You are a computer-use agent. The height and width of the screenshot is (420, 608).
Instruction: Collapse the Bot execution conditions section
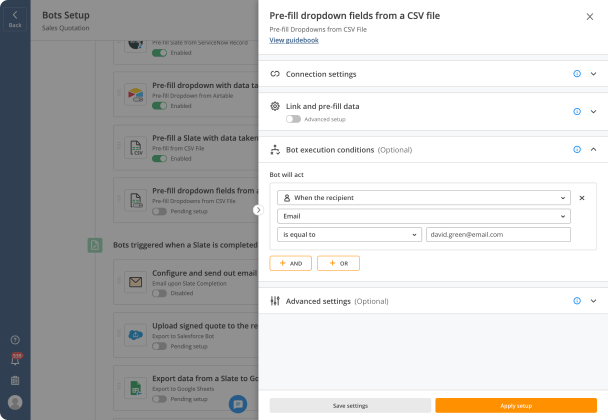(x=593, y=149)
